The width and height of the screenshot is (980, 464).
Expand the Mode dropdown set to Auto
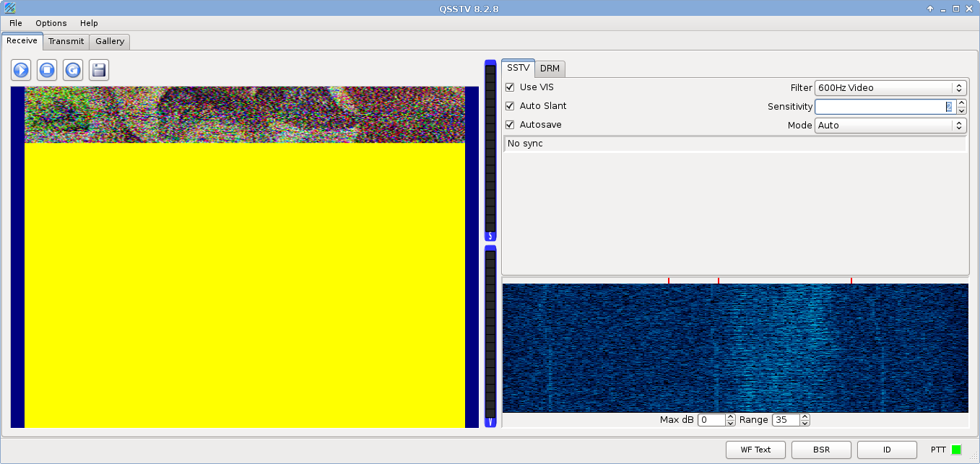click(890, 126)
